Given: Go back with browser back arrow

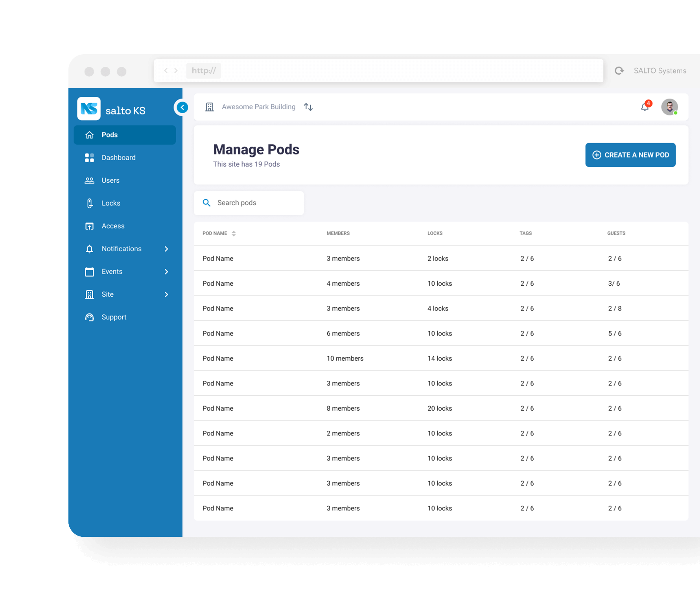Looking at the screenshot, I should 166,71.
